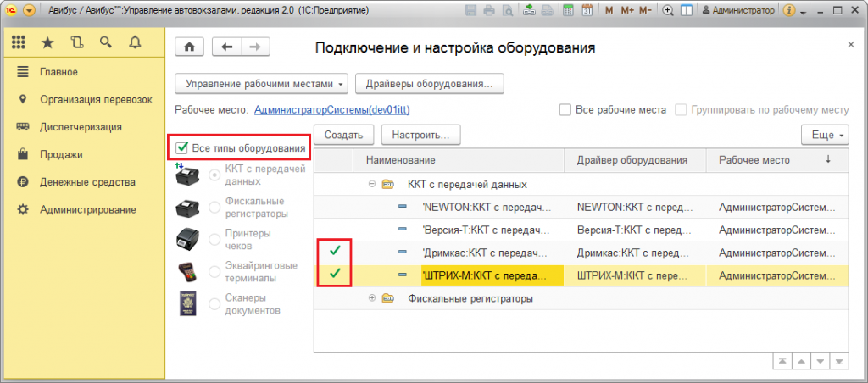Open the 'Еще' dropdown menu

824,135
